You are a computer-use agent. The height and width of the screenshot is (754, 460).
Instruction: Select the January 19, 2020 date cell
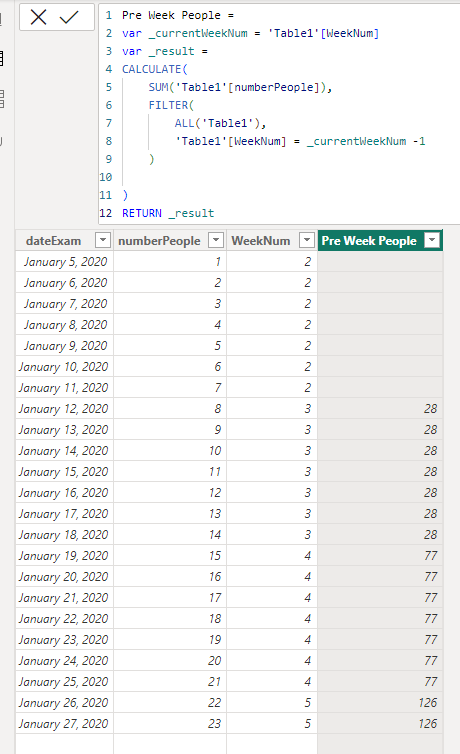[x=65, y=556]
